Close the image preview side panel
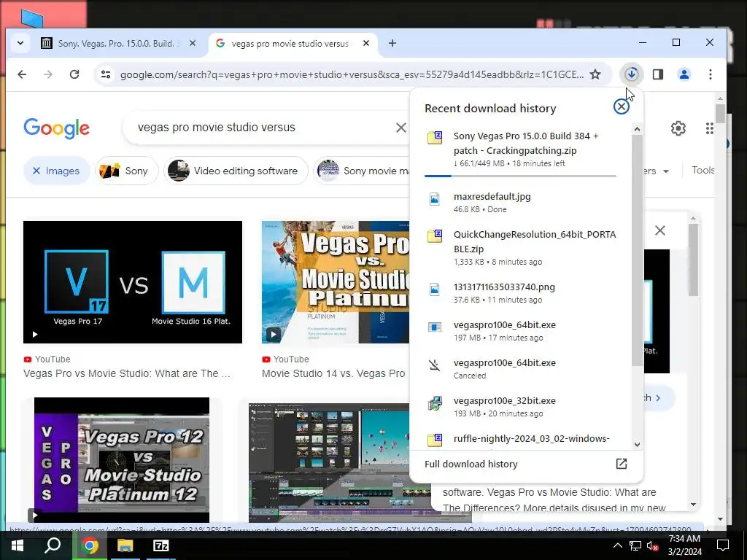 click(x=659, y=230)
